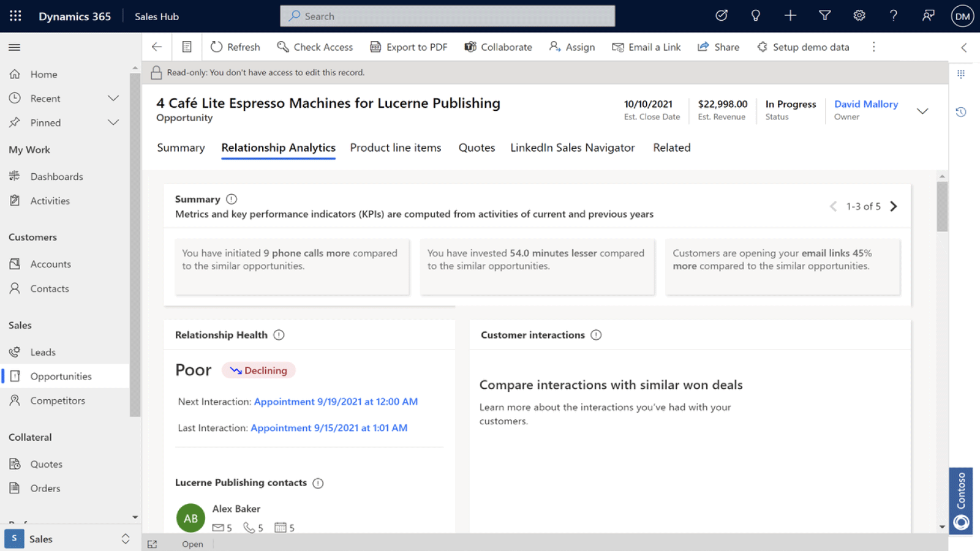The width and height of the screenshot is (980, 551).
Task: Open the Product line items tab
Action: click(396, 148)
